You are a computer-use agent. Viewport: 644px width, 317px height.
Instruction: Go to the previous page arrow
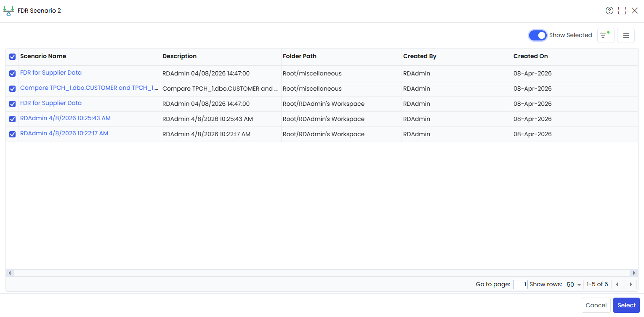click(617, 285)
